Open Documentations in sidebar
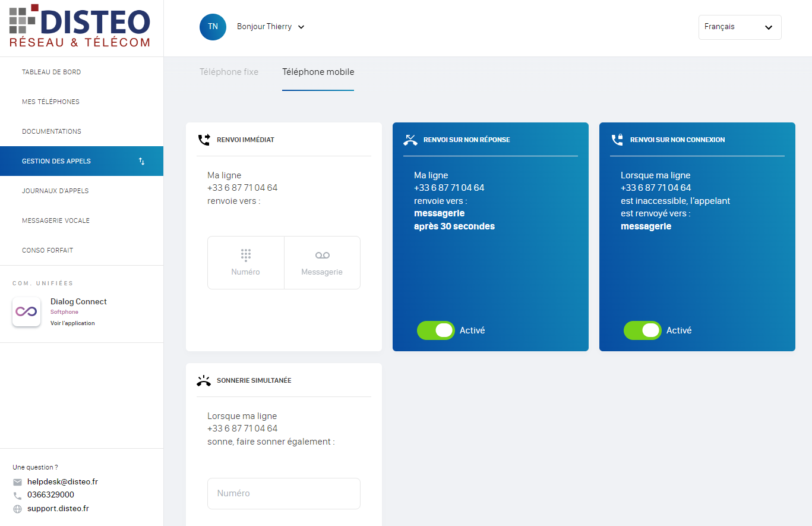This screenshot has height=526, width=812. click(x=81, y=131)
